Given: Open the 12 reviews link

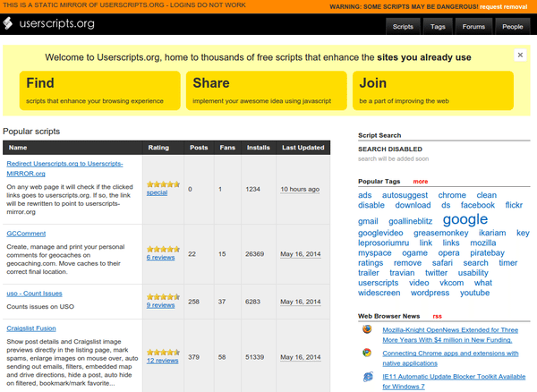Looking at the screenshot, I should [162, 361].
